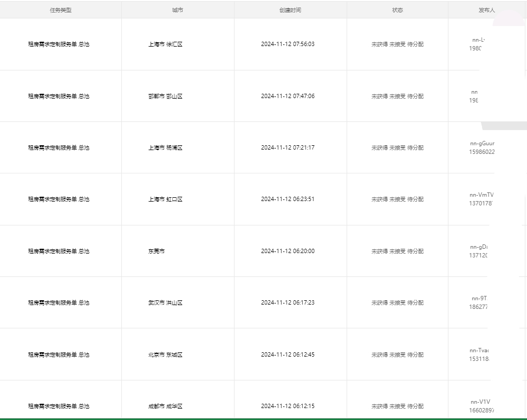Screen dimensions: 527x420
Task: Click the 成都市 成华区 city cell
Action: (165, 406)
